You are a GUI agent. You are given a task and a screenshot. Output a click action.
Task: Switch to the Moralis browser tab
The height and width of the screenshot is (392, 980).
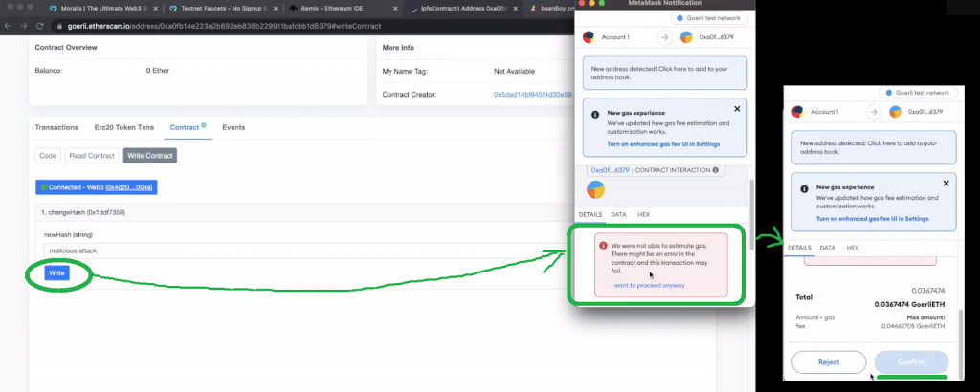pos(103,9)
